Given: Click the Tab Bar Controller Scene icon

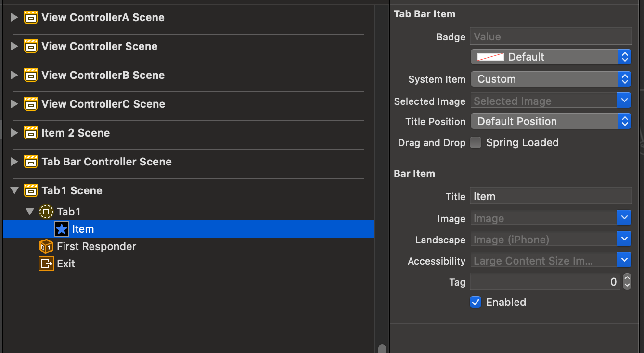Looking at the screenshot, I should [31, 162].
